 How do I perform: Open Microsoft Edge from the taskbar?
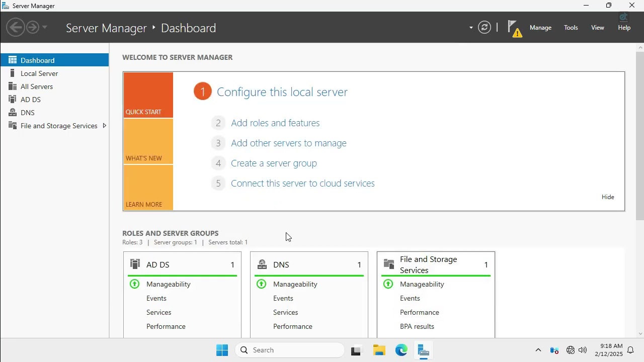401,350
